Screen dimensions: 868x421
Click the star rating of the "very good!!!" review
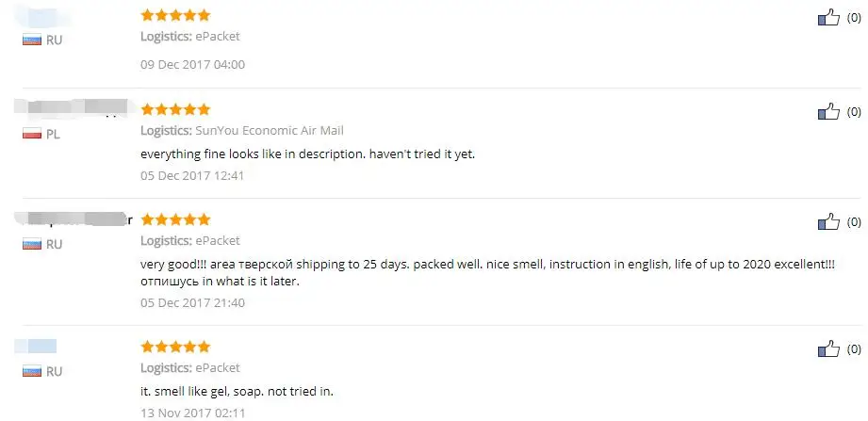[175, 219]
